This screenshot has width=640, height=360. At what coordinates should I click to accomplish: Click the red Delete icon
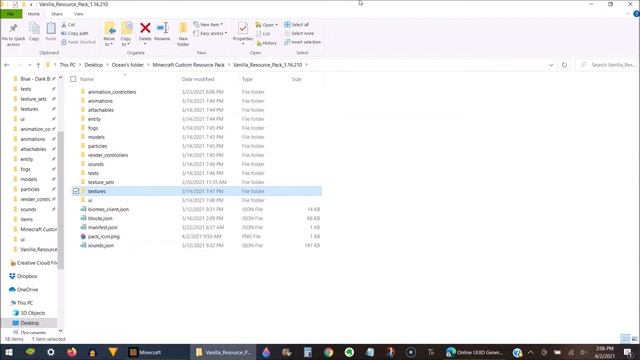pyautogui.click(x=145, y=28)
